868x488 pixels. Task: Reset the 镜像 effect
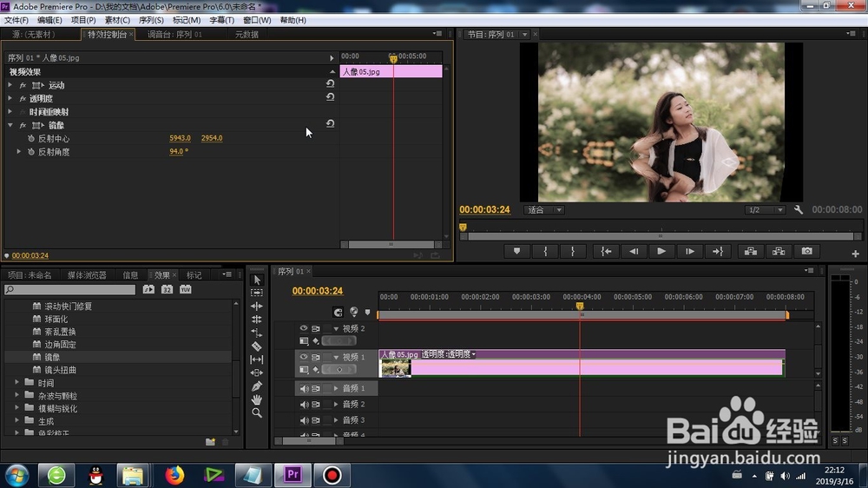coord(331,124)
